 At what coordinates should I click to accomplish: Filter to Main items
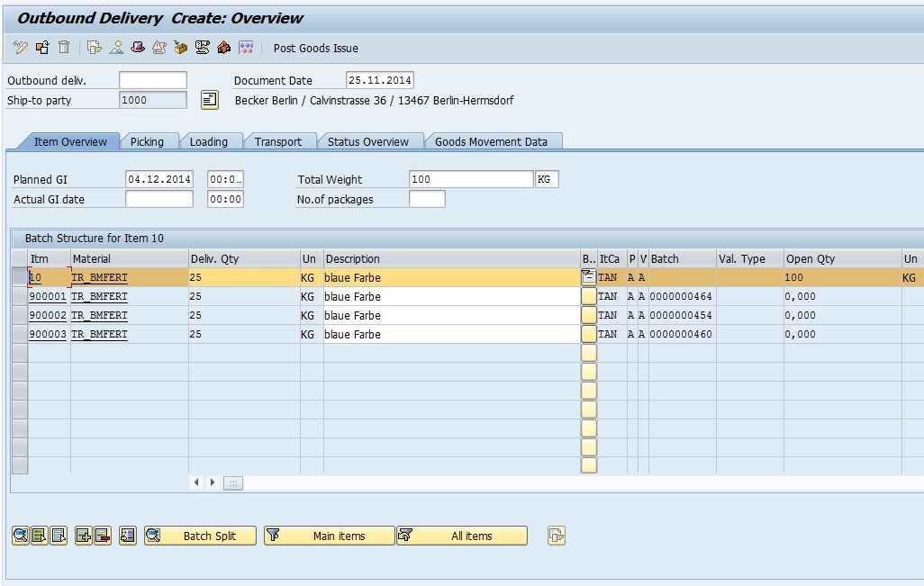(x=329, y=536)
